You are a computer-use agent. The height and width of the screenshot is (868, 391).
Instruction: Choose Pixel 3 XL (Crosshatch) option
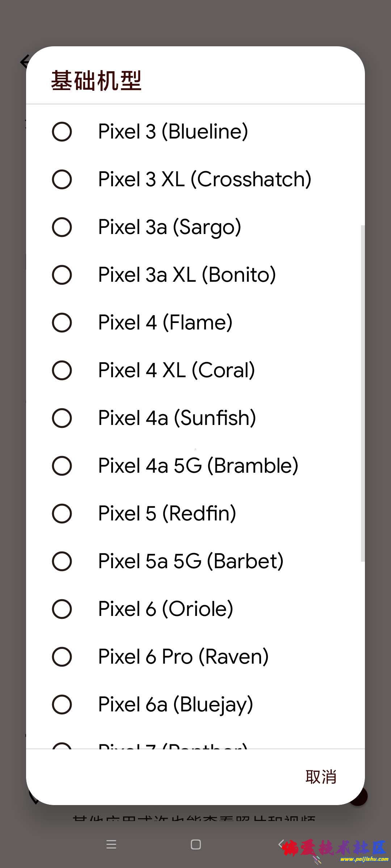click(62, 179)
